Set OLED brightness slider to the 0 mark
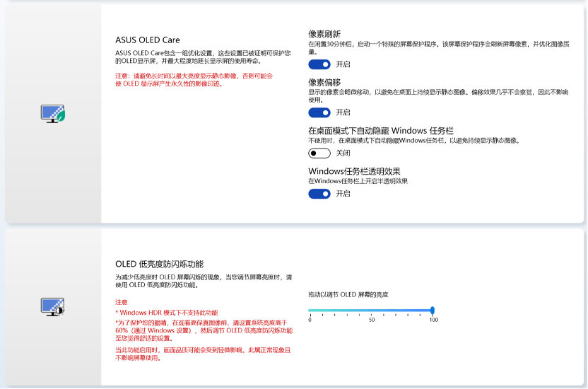The image size is (588, 389). click(310, 310)
